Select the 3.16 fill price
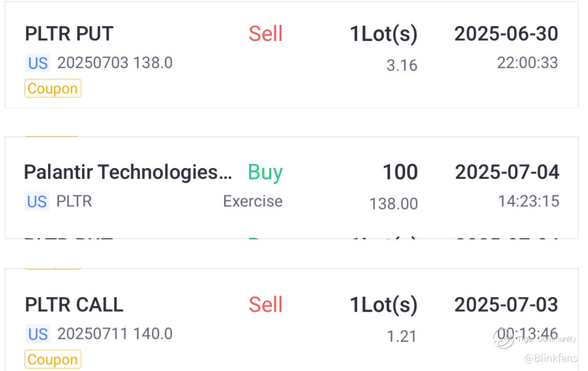Screen dimensions: 588x371 (x=402, y=66)
